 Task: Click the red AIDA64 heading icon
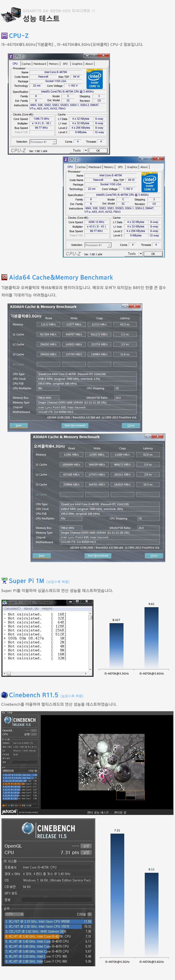click(4, 277)
